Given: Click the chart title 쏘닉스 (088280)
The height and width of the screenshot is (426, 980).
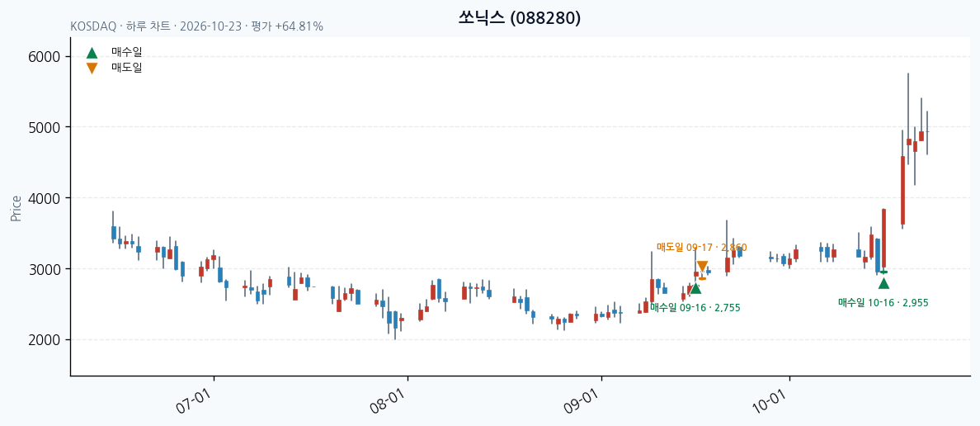Looking at the screenshot, I should click(520, 18).
